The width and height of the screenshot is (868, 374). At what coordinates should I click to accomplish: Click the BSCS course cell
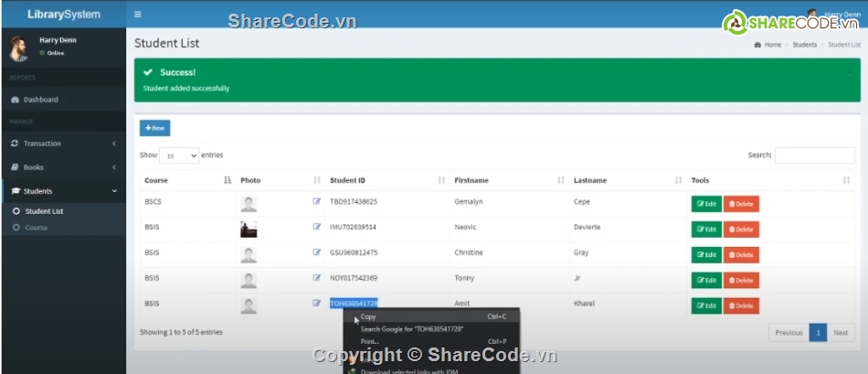pos(153,202)
